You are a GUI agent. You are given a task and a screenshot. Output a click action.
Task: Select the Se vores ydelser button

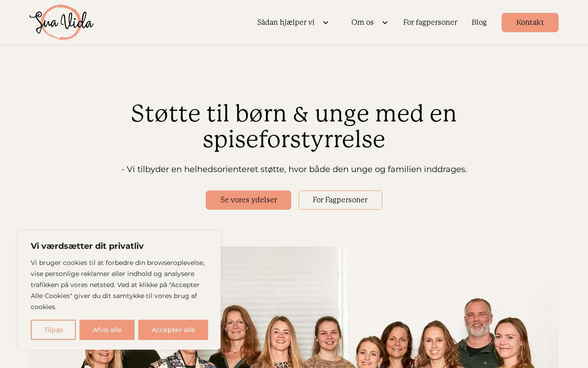click(249, 200)
